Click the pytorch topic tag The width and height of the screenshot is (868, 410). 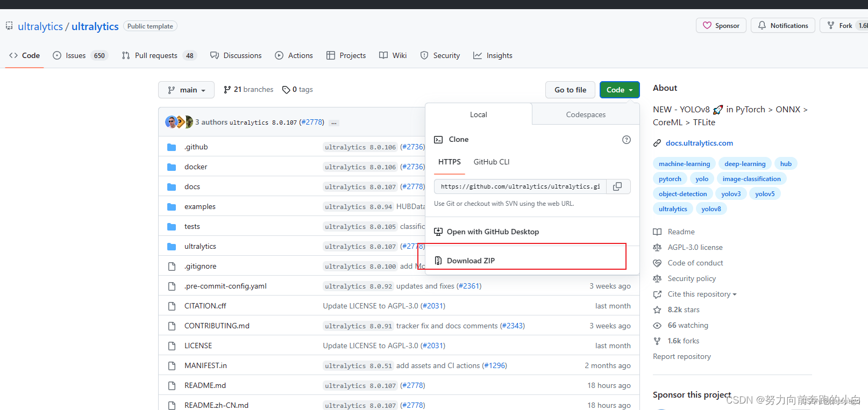pyautogui.click(x=670, y=179)
